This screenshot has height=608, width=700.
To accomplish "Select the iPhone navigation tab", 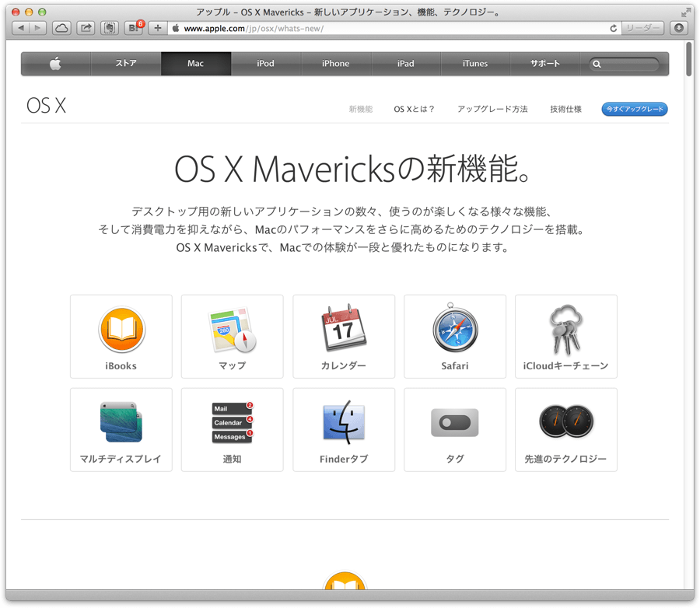I will pyautogui.click(x=336, y=64).
